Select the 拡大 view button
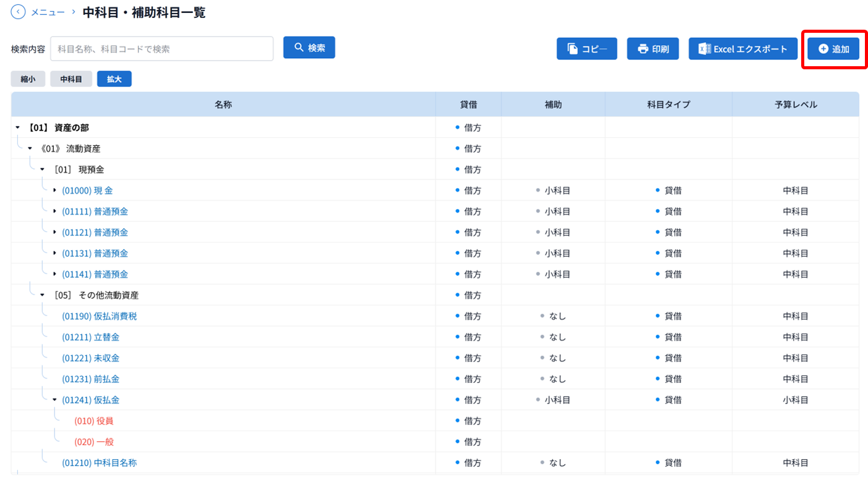The image size is (868, 482). pyautogui.click(x=114, y=79)
